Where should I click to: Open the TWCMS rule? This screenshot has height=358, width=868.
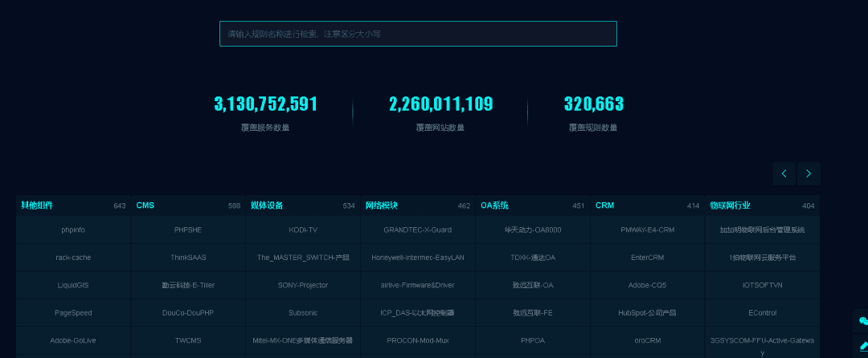pyautogui.click(x=188, y=340)
